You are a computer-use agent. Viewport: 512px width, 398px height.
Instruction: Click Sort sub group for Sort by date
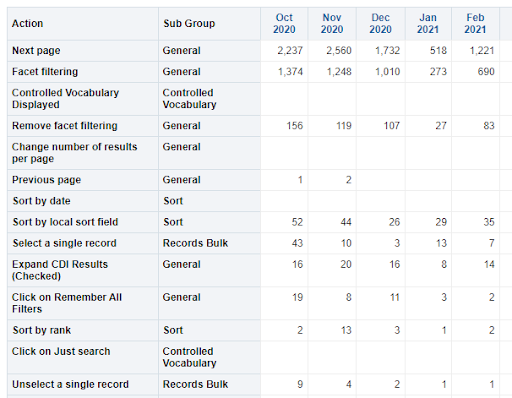[209, 201]
